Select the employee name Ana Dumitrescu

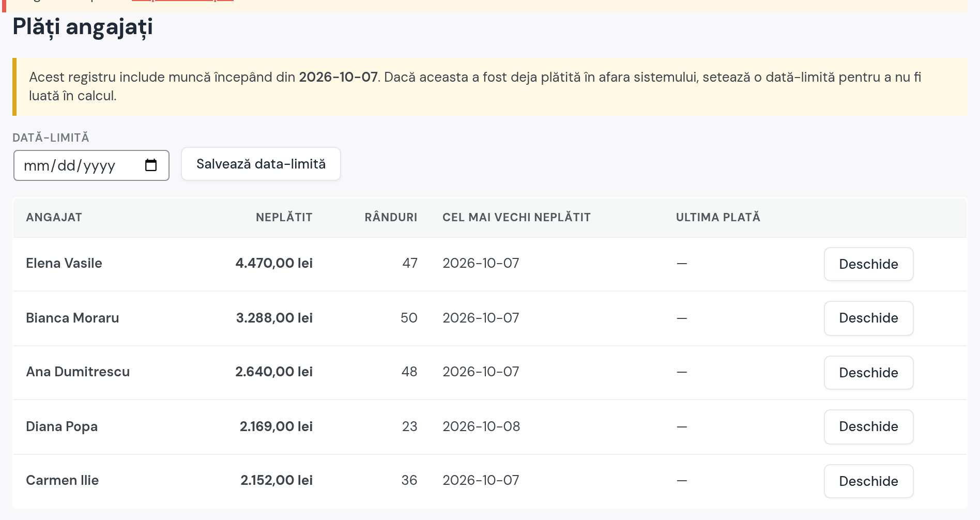[x=78, y=372]
